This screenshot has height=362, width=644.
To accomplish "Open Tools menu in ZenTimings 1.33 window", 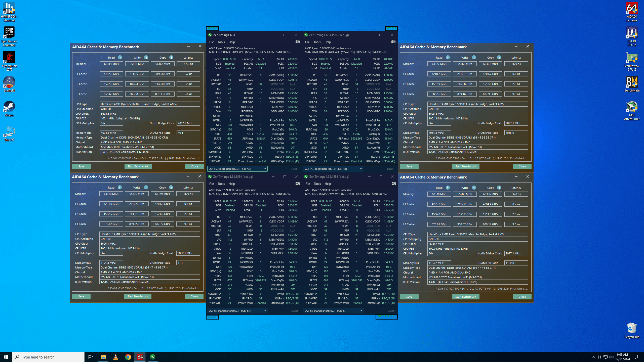I will tap(221, 42).
